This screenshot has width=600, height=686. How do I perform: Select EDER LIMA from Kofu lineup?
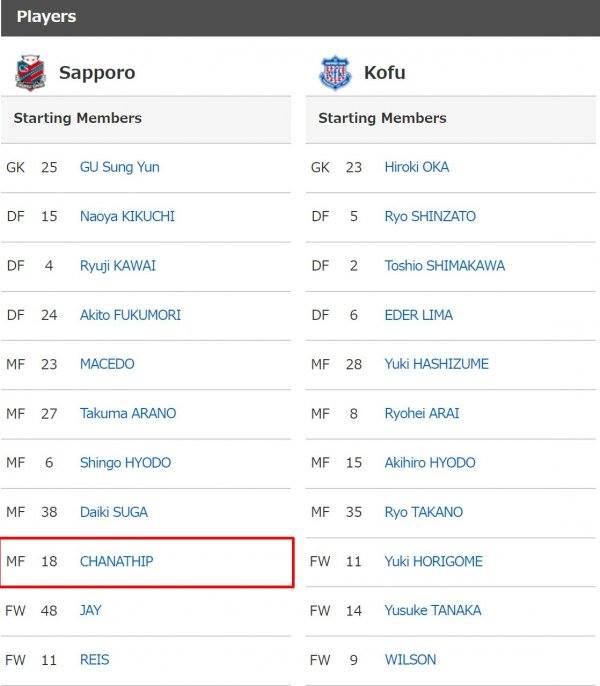pos(418,315)
